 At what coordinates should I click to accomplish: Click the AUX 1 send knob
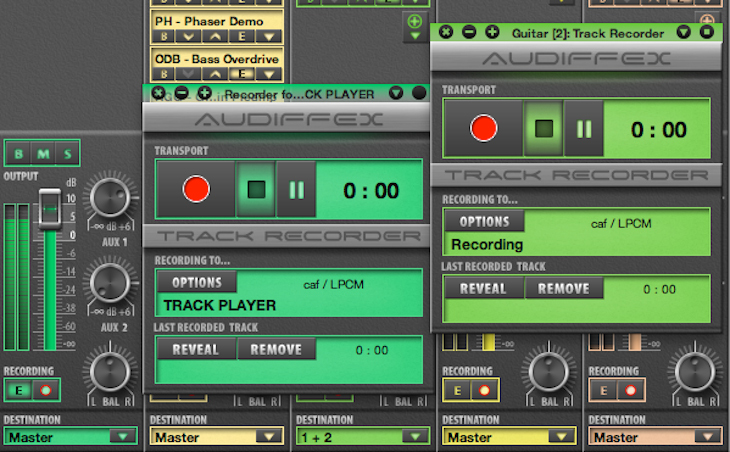[110, 197]
